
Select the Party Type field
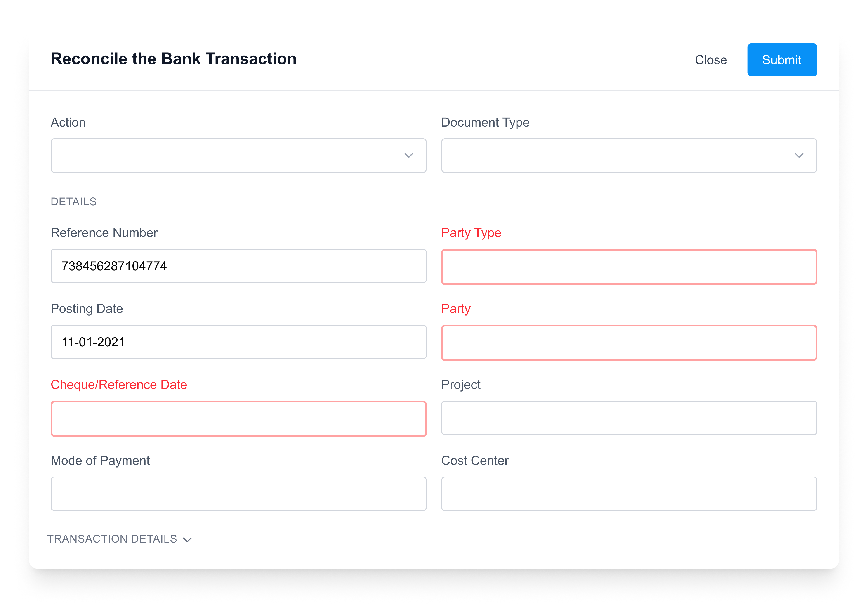point(630,267)
